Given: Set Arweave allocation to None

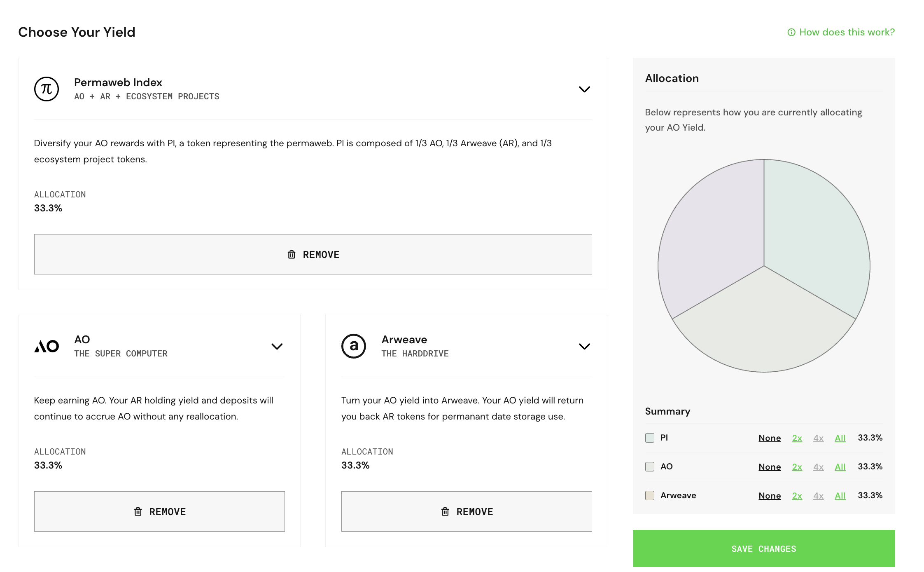Looking at the screenshot, I should (770, 496).
